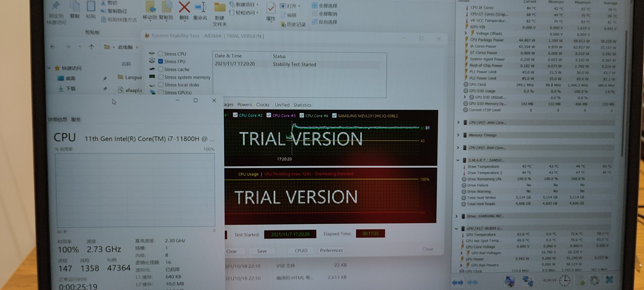Click the Move To icon in Explorer ribbon

pyautogui.click(x=151, y=7)
